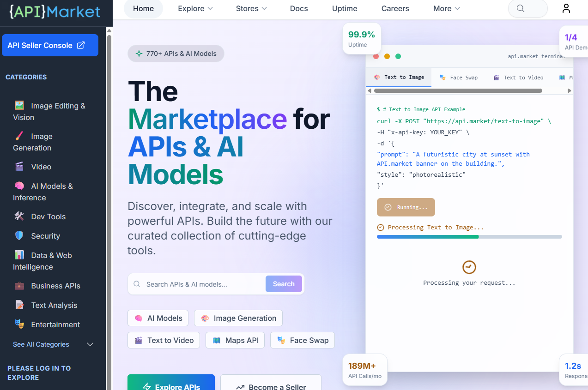
Task: Click the Video clapperboard icon in sidebar
Action: coord(19,167)
